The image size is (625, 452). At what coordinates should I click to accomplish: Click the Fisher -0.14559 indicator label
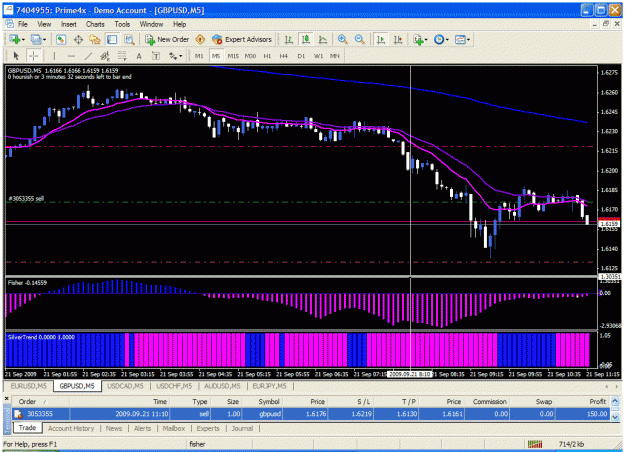27,283
